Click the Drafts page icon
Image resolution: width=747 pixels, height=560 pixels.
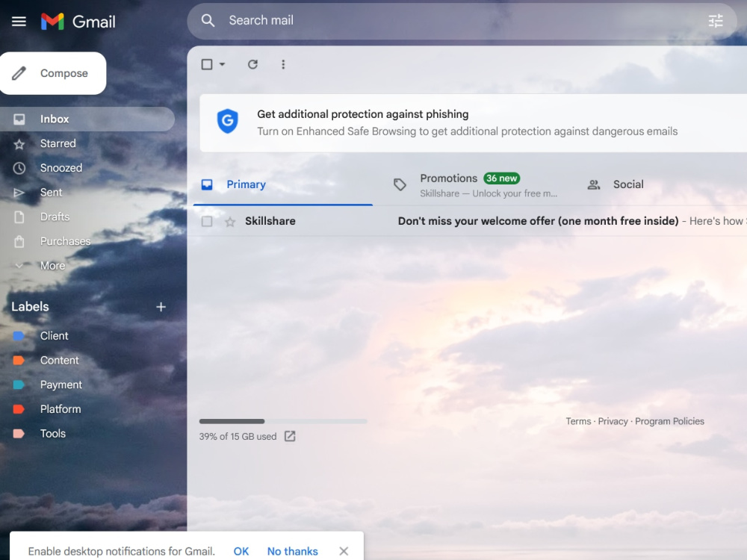coord(19,217)
